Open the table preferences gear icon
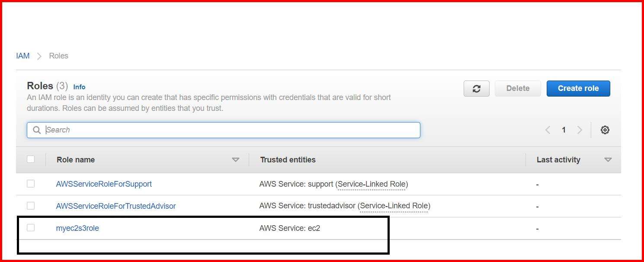This screenshot has height=262, width=644. [x=605, y=129]
